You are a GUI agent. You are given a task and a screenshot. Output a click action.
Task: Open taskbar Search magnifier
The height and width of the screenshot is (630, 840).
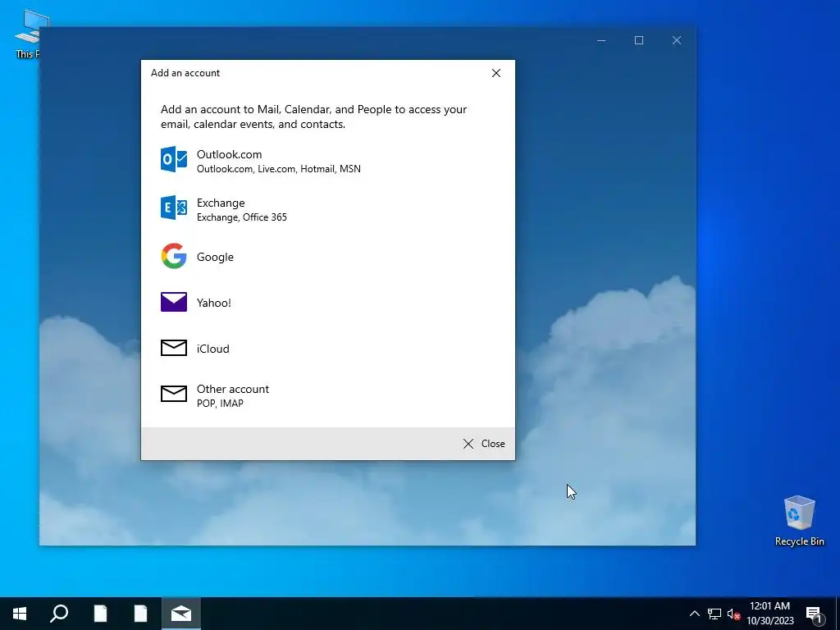59,614
